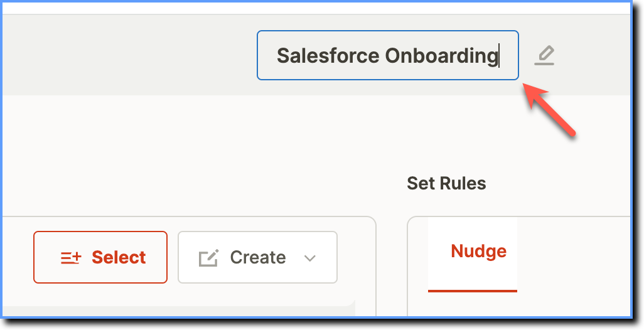This screenshot has height=330, width=644.
Task: Click the Select button
Action: [100, 257]
